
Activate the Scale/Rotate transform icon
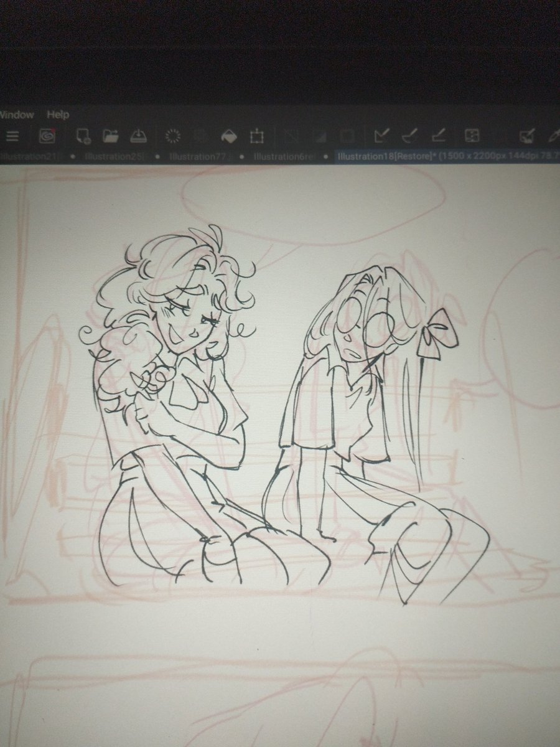click(256, 135)
